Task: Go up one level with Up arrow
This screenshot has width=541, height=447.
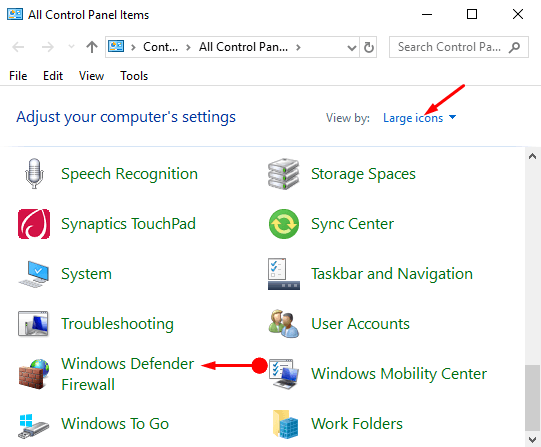Action: tap(92, 47)
